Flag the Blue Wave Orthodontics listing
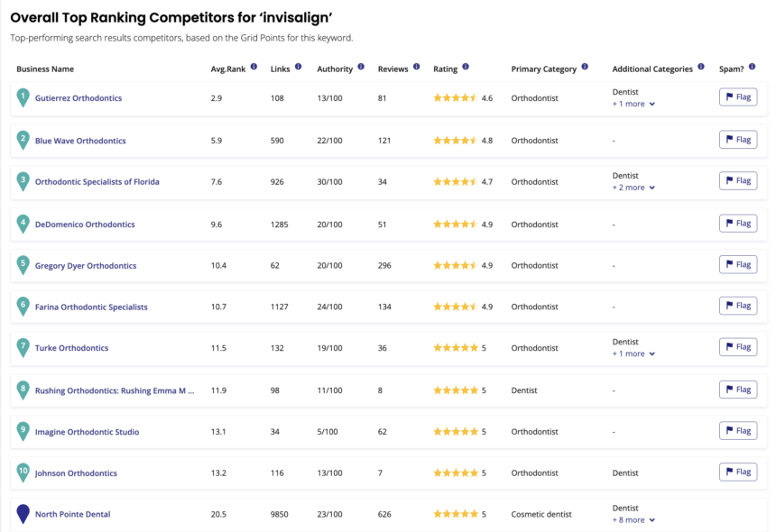The width and height of the screenshot is (776, 532). 737,139
